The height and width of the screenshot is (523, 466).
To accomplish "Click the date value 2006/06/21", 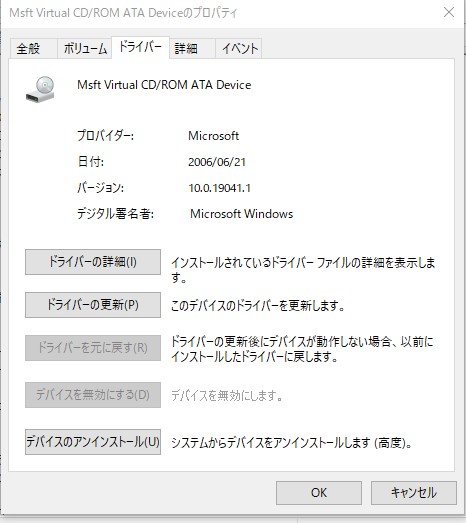I will (x=217, y=162).
